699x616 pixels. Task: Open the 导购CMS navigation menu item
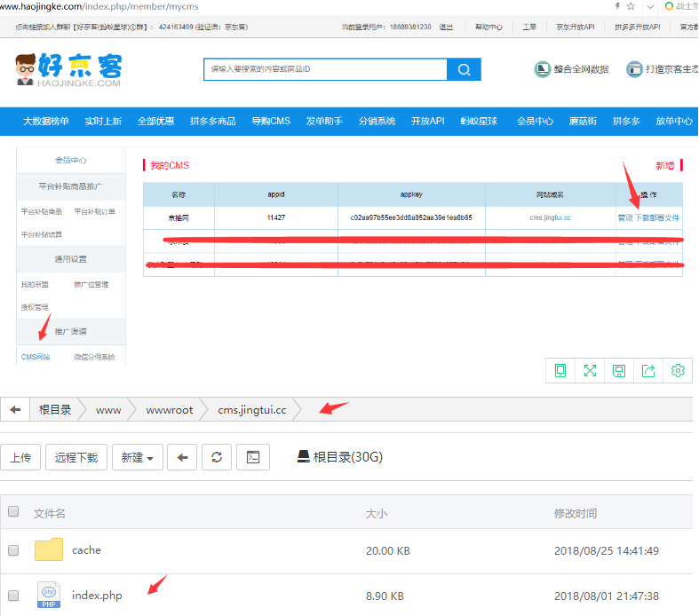click(271, 121)
